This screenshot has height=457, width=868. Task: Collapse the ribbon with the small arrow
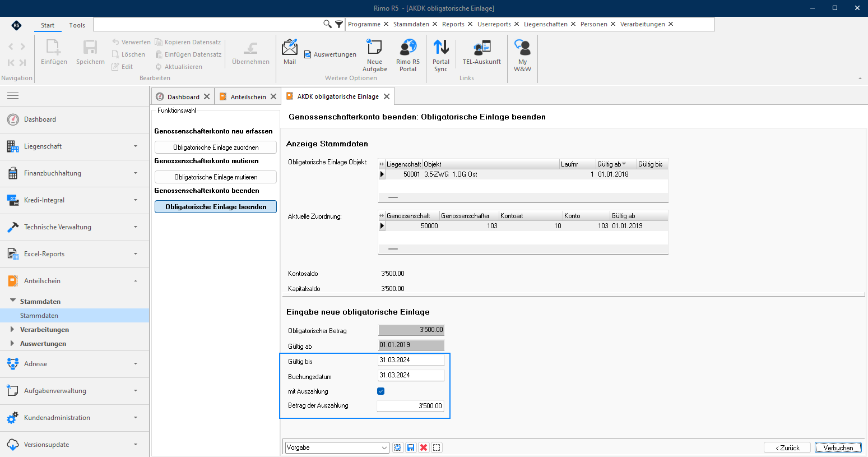click(860, 79)
